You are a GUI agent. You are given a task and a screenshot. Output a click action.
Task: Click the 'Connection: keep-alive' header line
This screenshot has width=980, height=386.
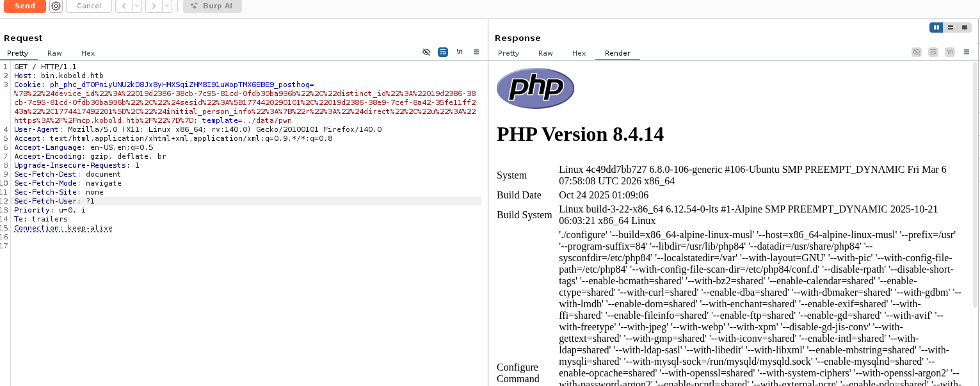(x=63, y=228)
